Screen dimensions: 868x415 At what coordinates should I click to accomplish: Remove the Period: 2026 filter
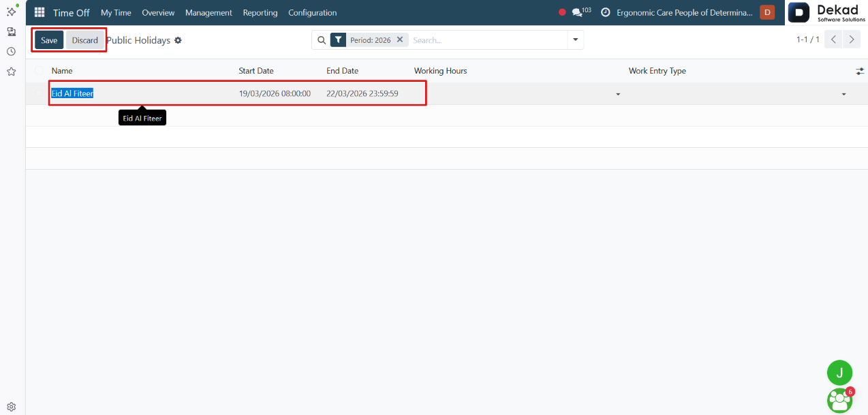(400, 40)
